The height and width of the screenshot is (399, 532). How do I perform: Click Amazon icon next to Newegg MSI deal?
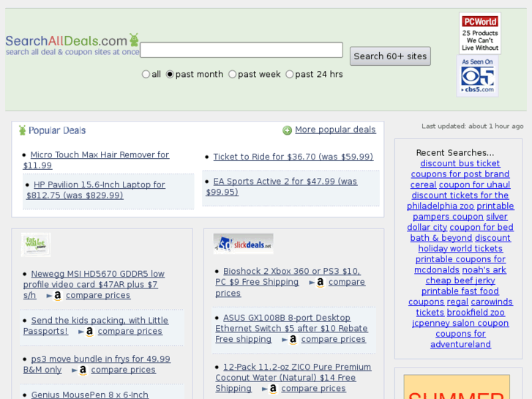tap(58, 296)
